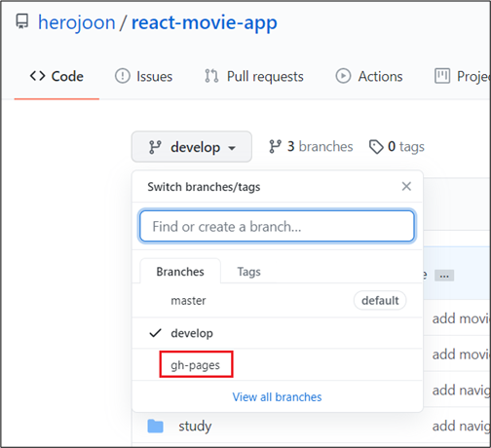Switch to the master branch

point(278,301)
